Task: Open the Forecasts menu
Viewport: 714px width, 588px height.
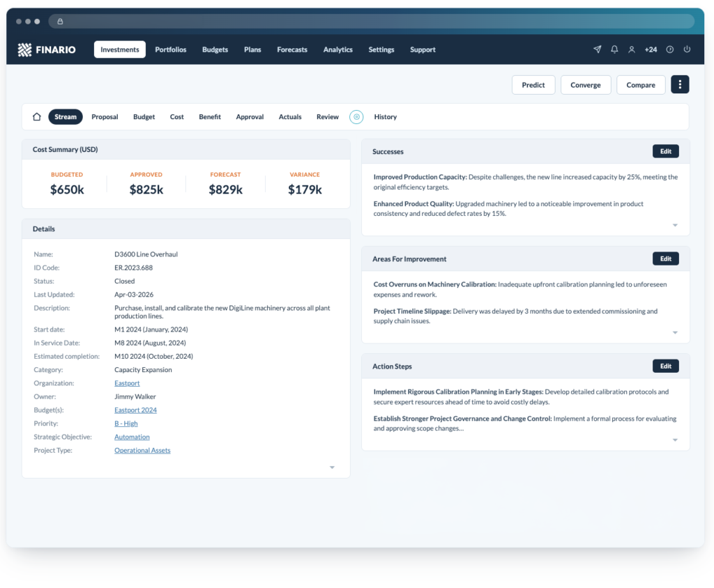Action: pos(292,49)
